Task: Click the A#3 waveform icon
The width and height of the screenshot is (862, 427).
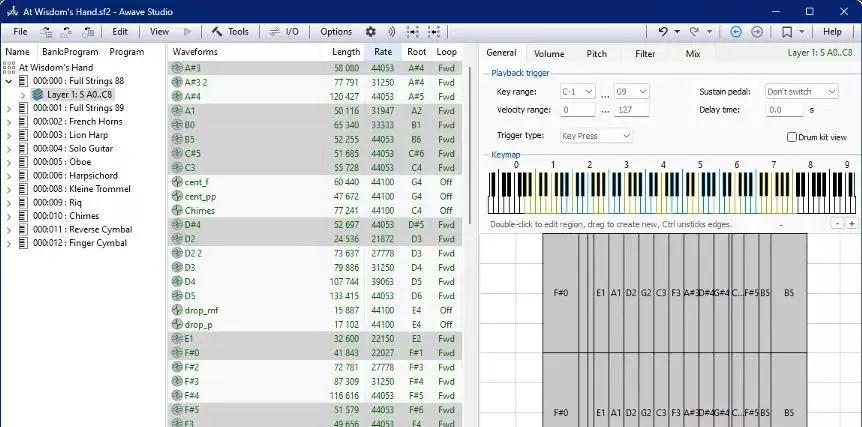Action: coord(176,68)
